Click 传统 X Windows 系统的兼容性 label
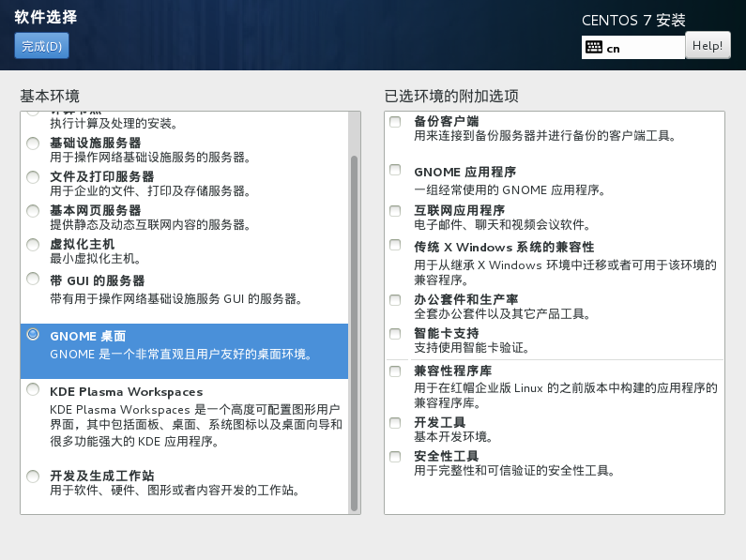The width and height of the screenshot is (746, 560). coord(504,247)
